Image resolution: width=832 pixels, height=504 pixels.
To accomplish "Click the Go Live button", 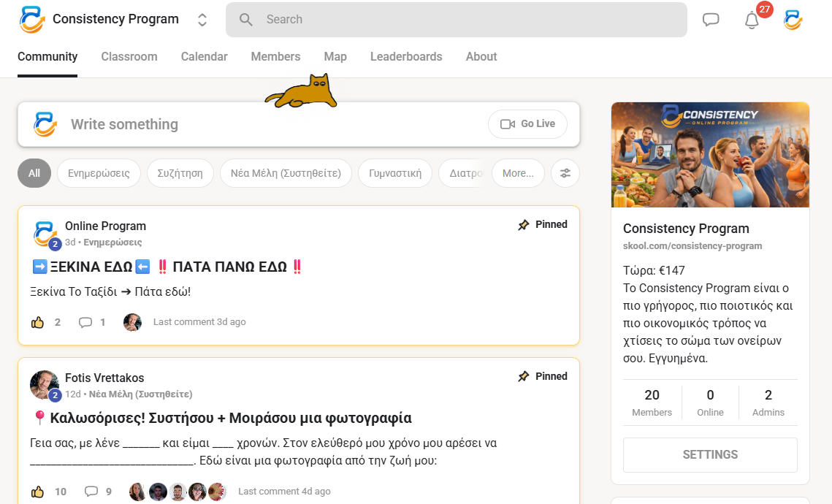I will 527,124.
